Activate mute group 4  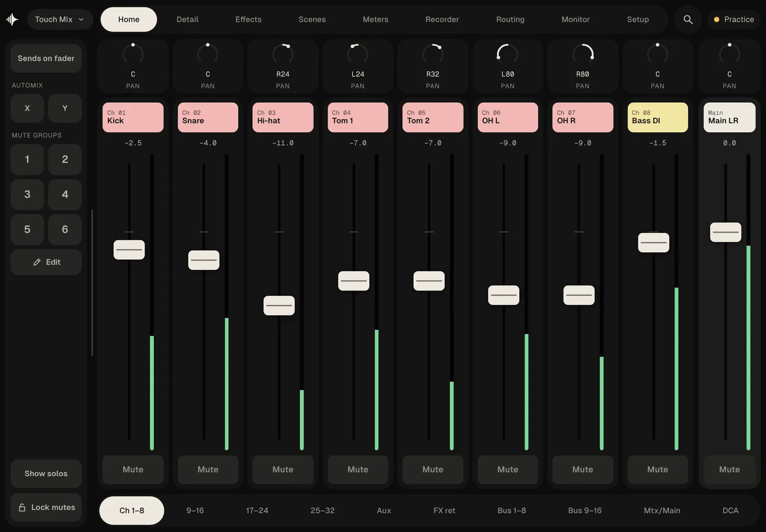coord(65,195)
